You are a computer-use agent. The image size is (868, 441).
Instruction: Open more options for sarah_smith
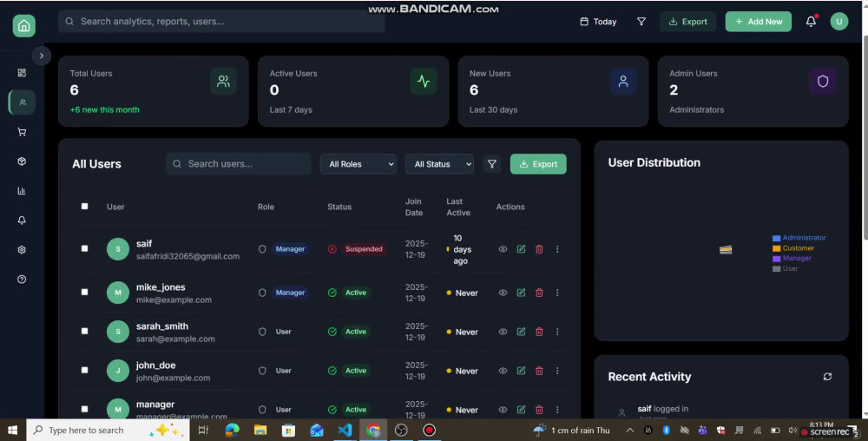pyautogui.click(x=557, y=332)
